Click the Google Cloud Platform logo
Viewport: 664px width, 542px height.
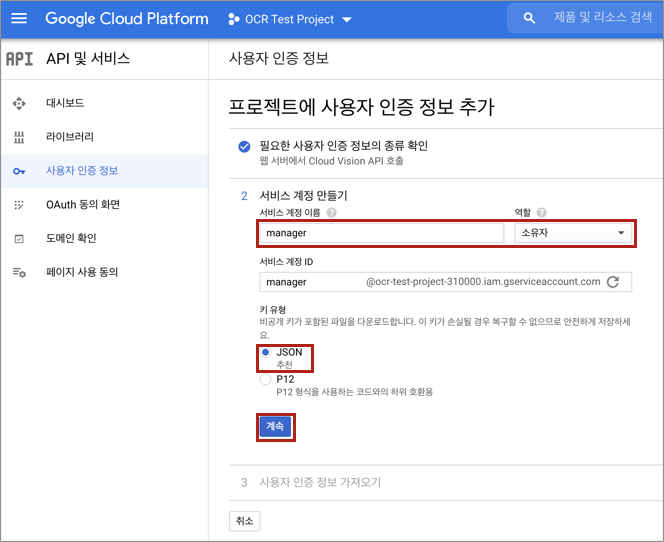(x=127, y=19)
